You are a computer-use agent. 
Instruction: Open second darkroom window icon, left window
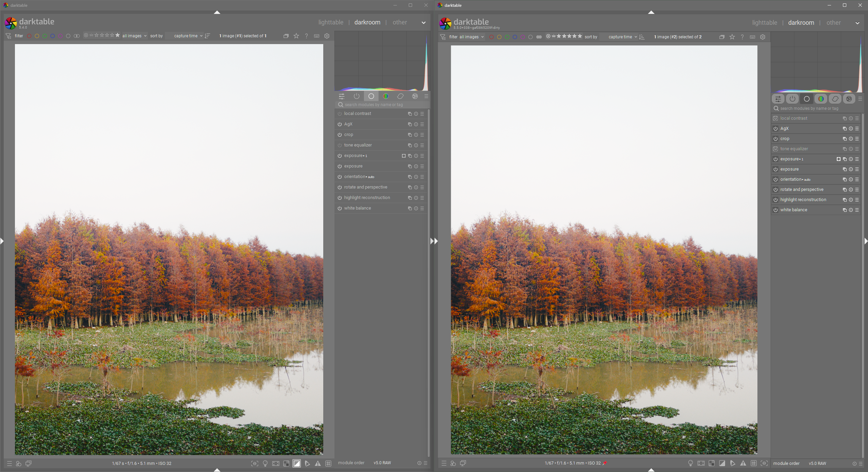pyautogui.click(x=28, y=464)
